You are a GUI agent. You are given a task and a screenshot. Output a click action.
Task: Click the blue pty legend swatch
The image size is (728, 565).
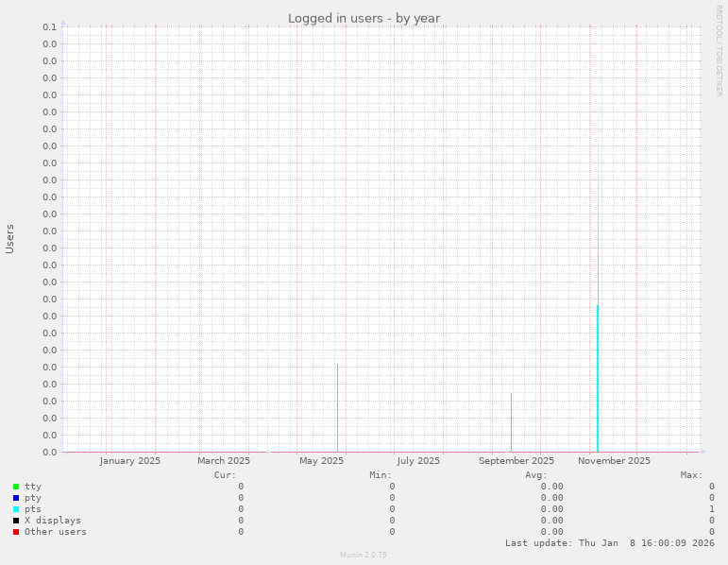(16, 498)
